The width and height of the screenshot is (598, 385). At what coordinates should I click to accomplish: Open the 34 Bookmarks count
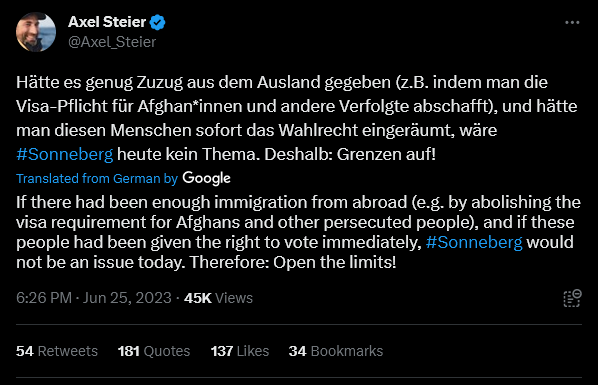(336, 351)
